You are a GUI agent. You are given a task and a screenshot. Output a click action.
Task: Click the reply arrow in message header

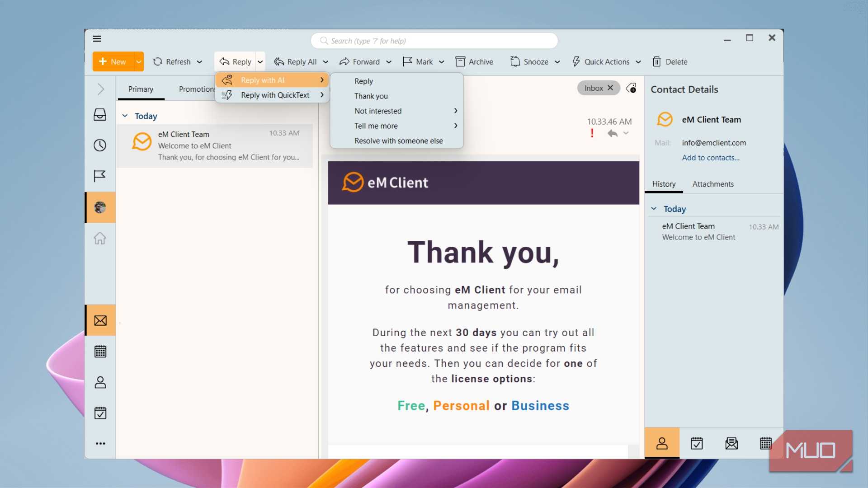click(x=612, y=133)
